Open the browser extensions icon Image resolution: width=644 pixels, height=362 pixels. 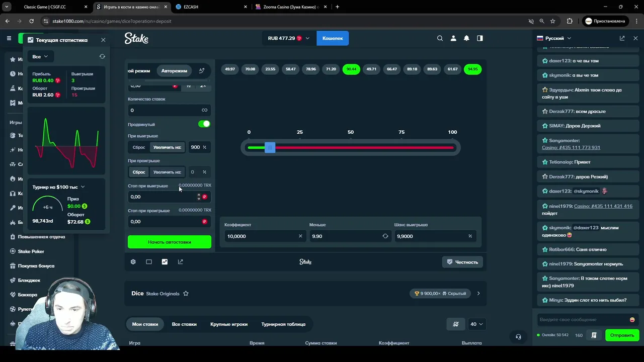coord(570,21)
